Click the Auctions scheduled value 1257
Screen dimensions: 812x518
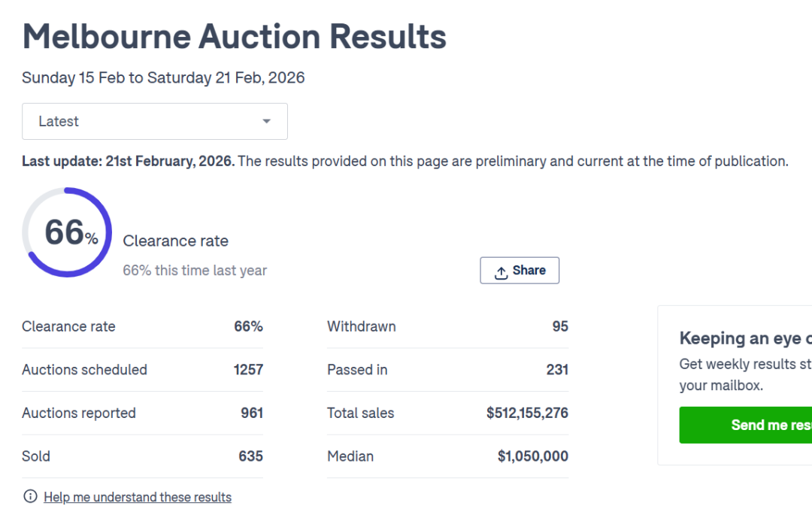248,370
